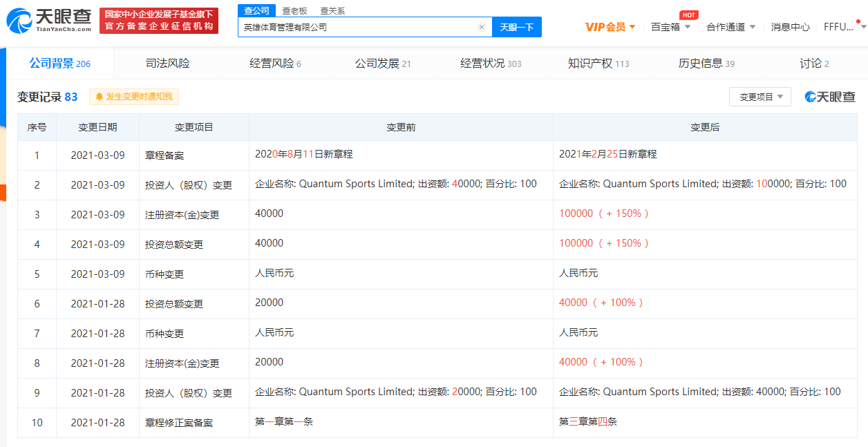Viewport: 868px width, 447px height.
Task: Click into the company name search field
Action: (x=356, y=27)
